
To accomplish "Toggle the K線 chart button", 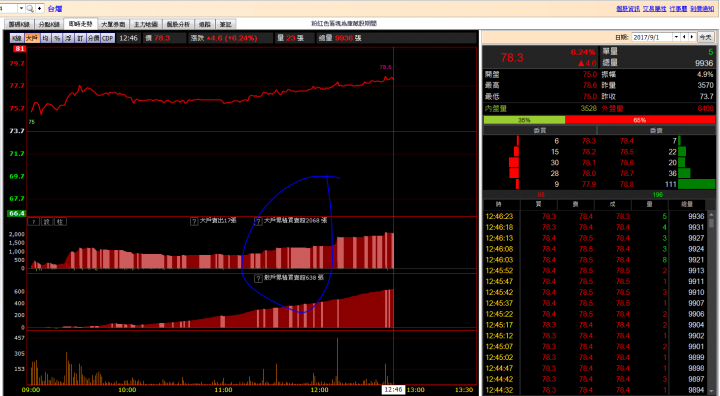I will [17, 38].
